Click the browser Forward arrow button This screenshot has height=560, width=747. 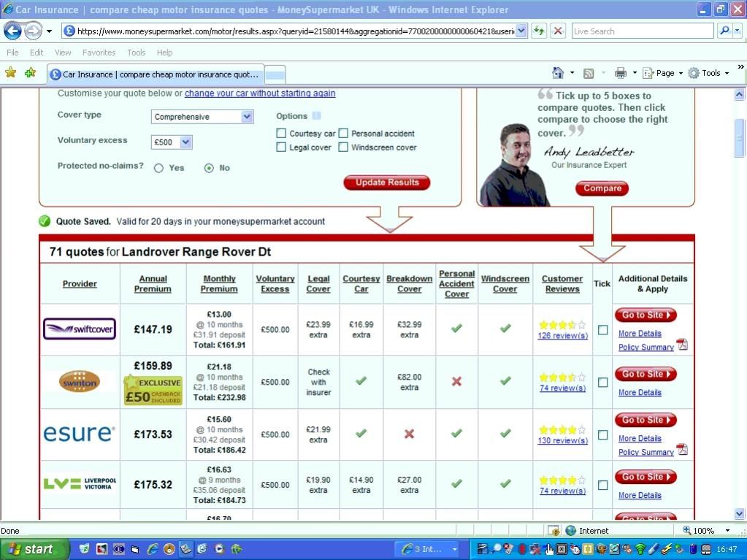(33, 31)
